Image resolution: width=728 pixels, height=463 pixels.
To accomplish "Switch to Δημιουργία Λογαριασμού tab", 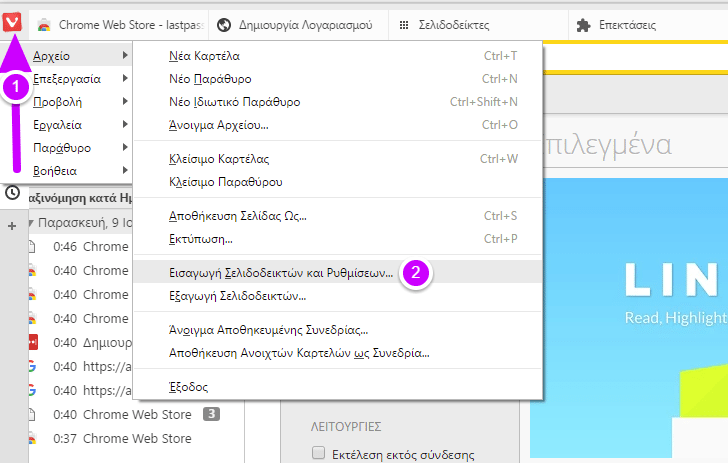I will (x=299, y=25).
